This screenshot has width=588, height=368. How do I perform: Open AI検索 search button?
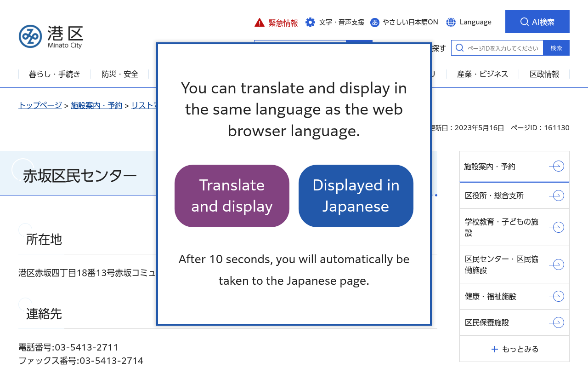pyautogui.click(x=537, y=22)
